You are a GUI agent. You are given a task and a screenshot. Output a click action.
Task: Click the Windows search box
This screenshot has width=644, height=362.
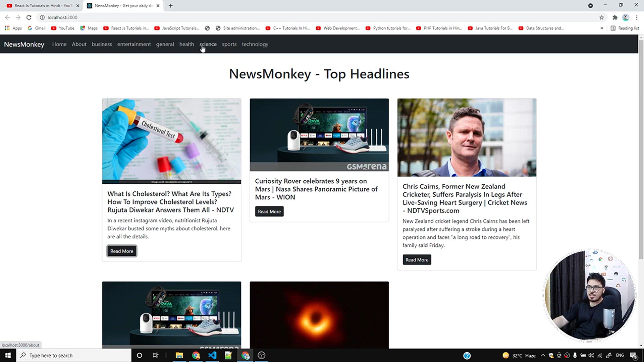(x=74, y=355)
